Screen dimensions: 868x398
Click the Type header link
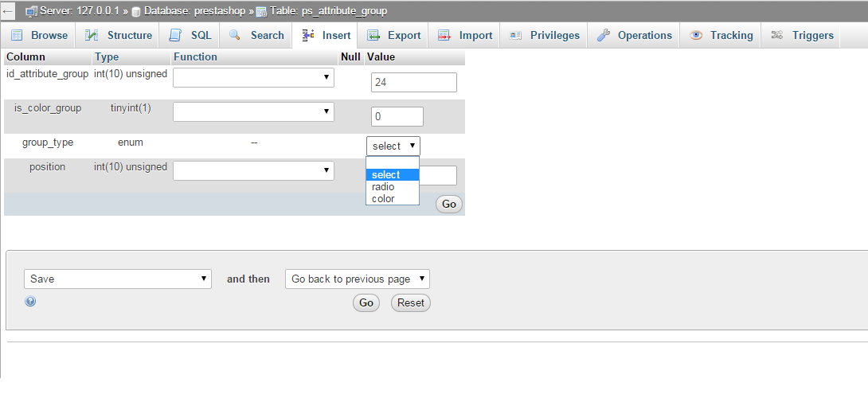click(x=107, y=57)
